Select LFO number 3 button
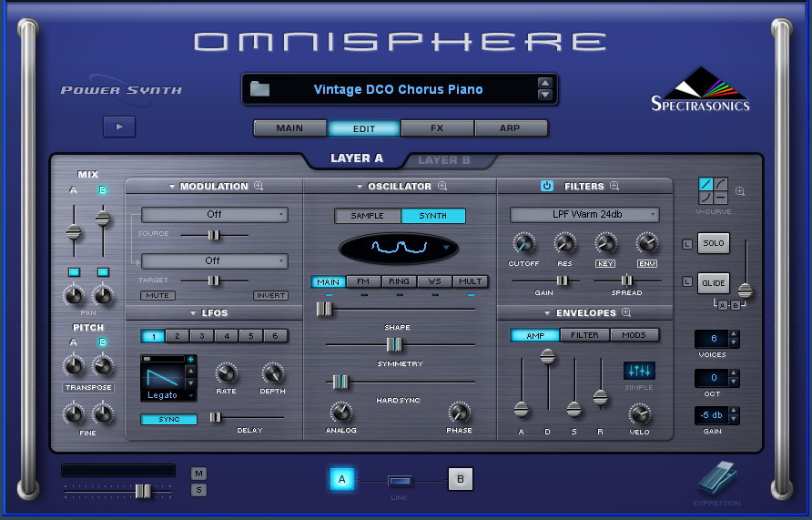Viewport: 812px width, 520px height. click(x=201, y=336)
